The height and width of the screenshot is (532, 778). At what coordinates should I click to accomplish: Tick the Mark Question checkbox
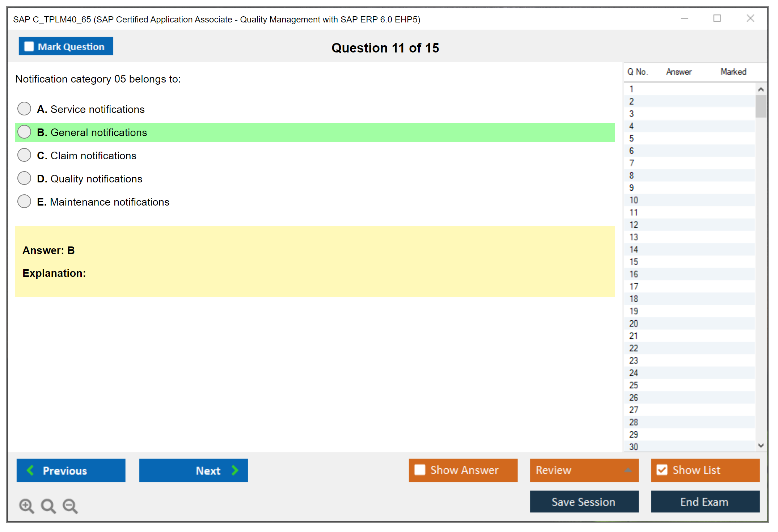click(29, 46)
